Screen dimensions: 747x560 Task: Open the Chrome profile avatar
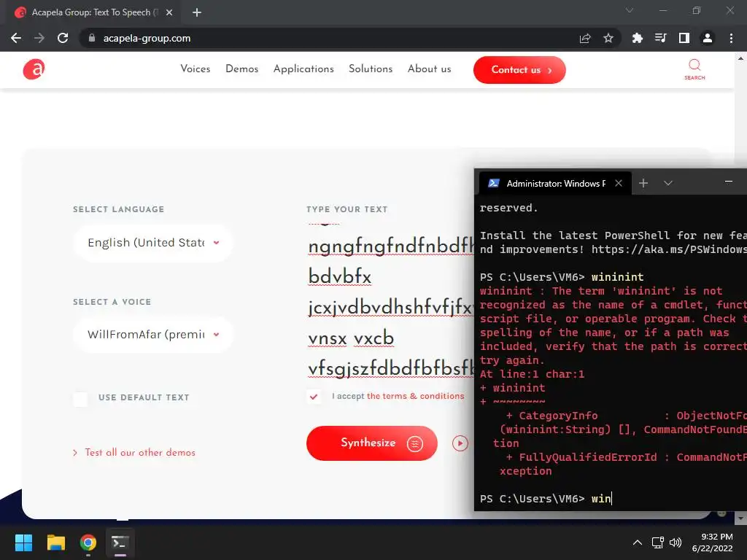pos(708,38)
